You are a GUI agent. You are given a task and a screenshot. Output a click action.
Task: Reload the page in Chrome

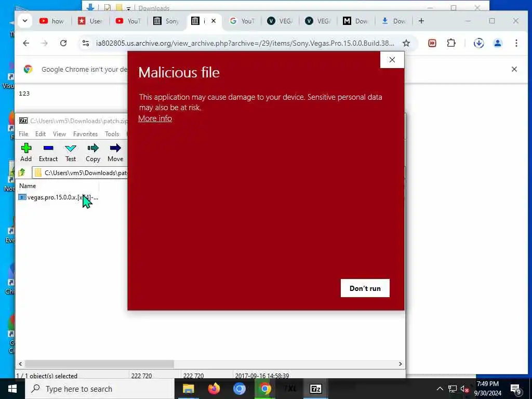pos(63,43)
